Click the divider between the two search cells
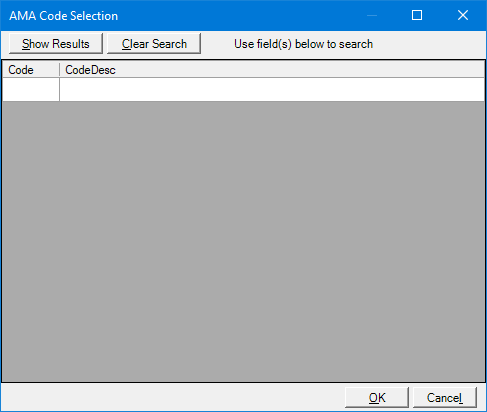Viewport: 487px width, 412px height. [59, 90]
